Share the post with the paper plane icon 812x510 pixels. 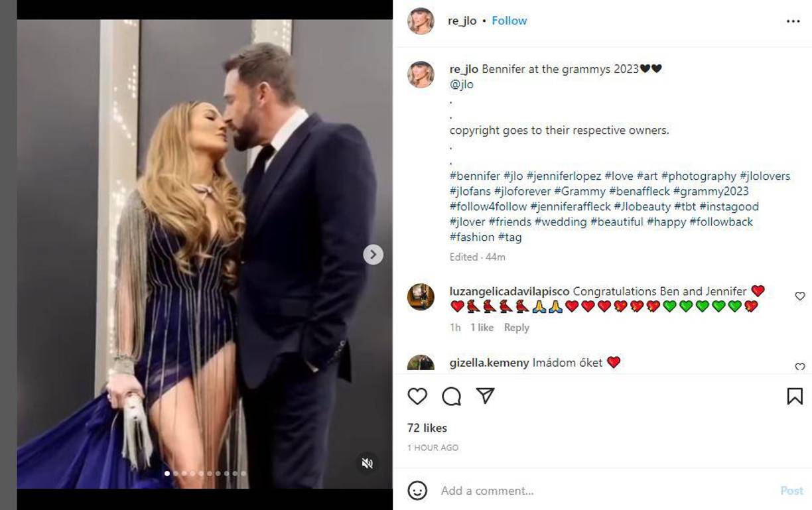tap(484, 396)
